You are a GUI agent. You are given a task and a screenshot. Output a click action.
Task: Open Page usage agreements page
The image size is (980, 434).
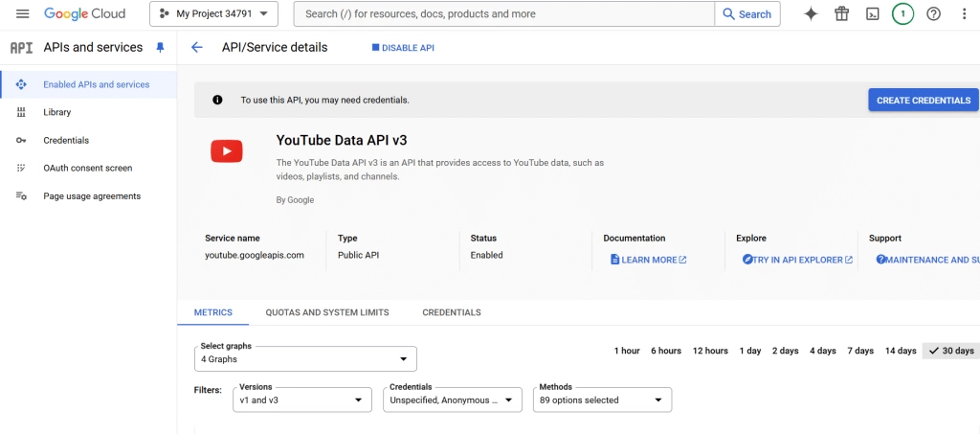(x=89, y=196)
